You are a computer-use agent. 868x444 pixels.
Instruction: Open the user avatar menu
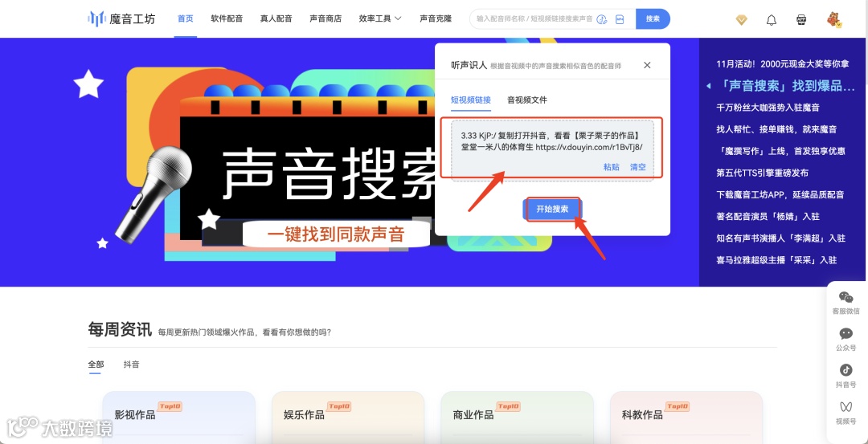tap(833, 20)
